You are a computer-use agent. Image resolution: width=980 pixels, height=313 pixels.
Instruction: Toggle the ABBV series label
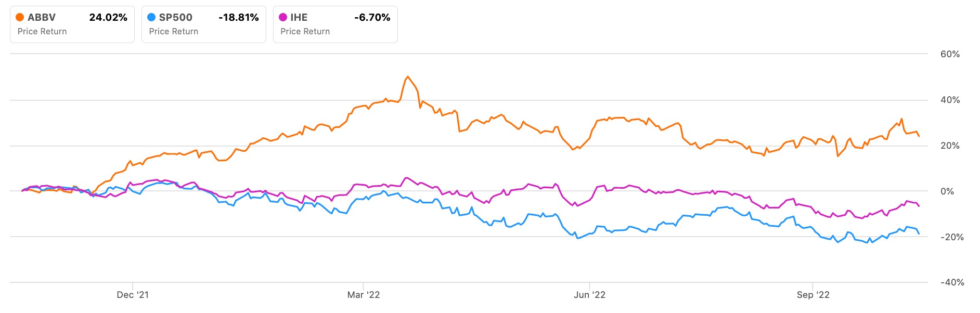42,17
